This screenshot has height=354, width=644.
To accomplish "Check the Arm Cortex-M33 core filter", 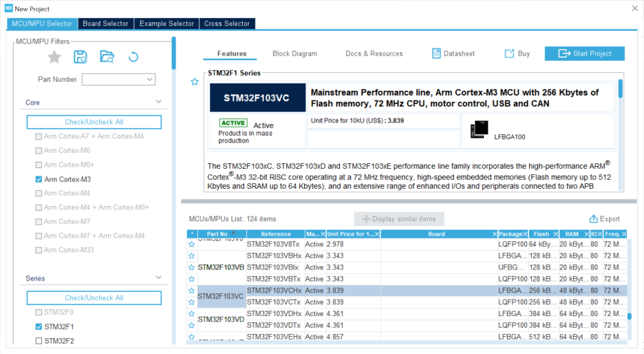I will 39,250.
